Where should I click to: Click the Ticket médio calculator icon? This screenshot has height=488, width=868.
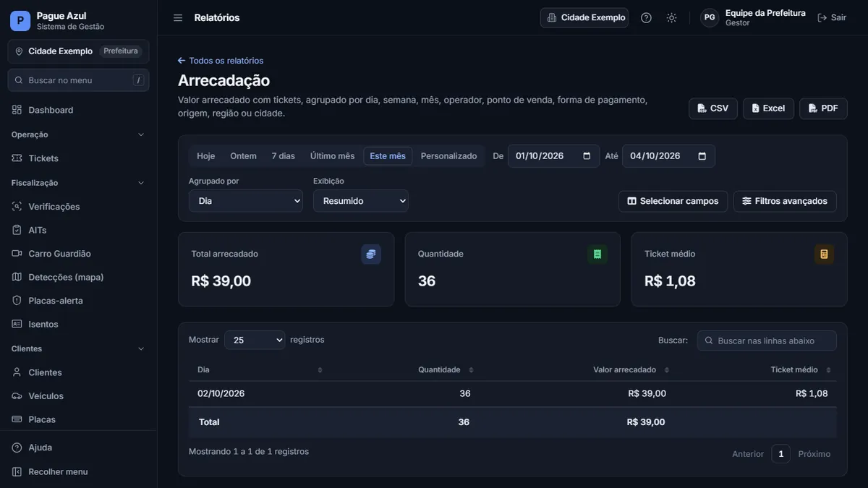click(824, 254)
